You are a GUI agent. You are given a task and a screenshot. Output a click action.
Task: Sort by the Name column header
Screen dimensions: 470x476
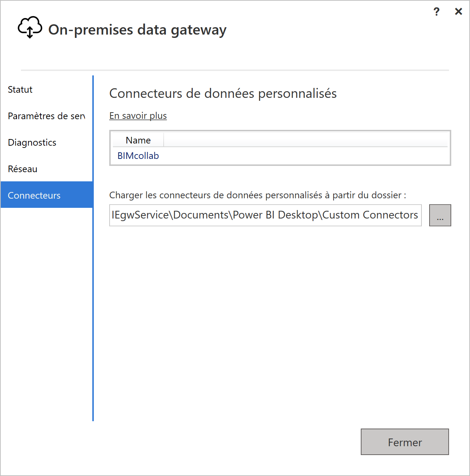(138, 140)
